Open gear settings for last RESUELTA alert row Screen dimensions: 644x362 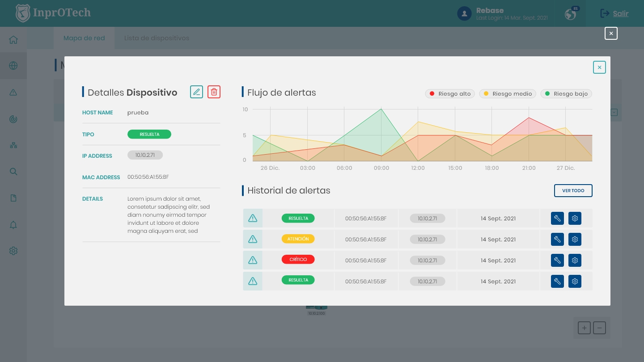coord(575,281)
